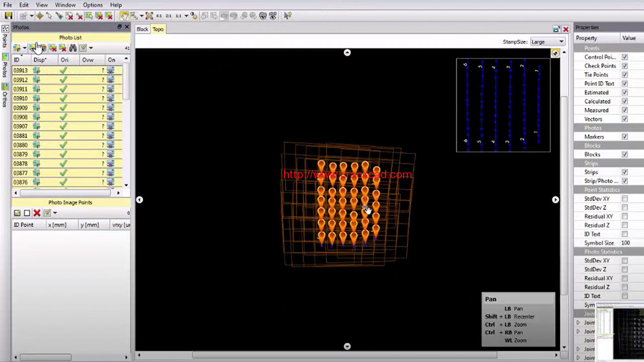644x362 pixels.
Task: Click the compass icon at the viewport corner
Action: [x=555, y=53]
